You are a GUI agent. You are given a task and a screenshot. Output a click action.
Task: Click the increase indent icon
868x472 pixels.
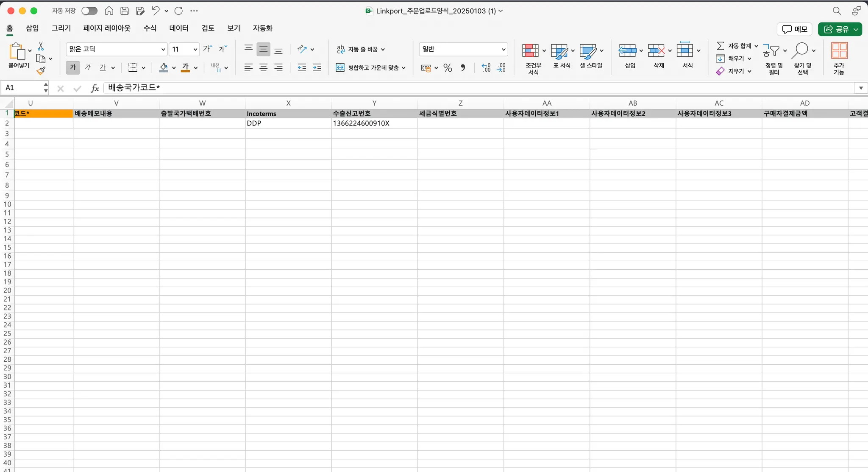tap(317, 68)
